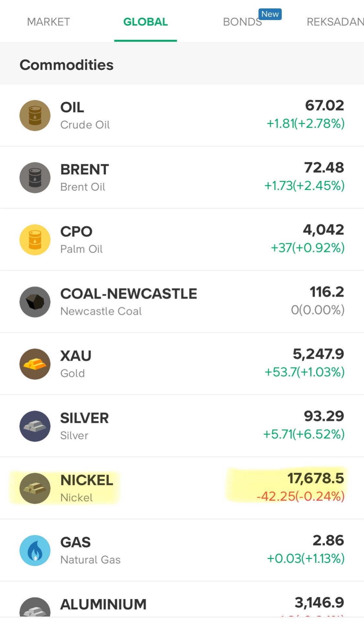Tap the XAU gold bars icon
The image size is (364, 624).
[35, 364]
